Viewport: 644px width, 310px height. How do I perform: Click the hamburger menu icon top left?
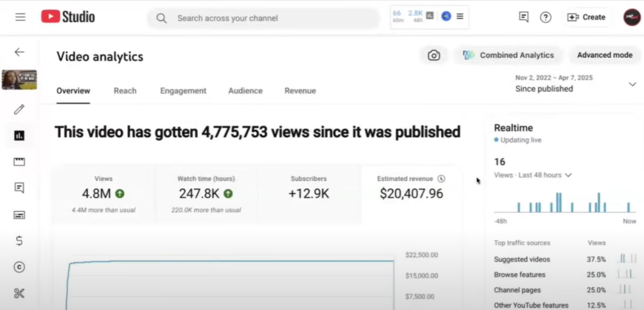click(x=20, y=17)
